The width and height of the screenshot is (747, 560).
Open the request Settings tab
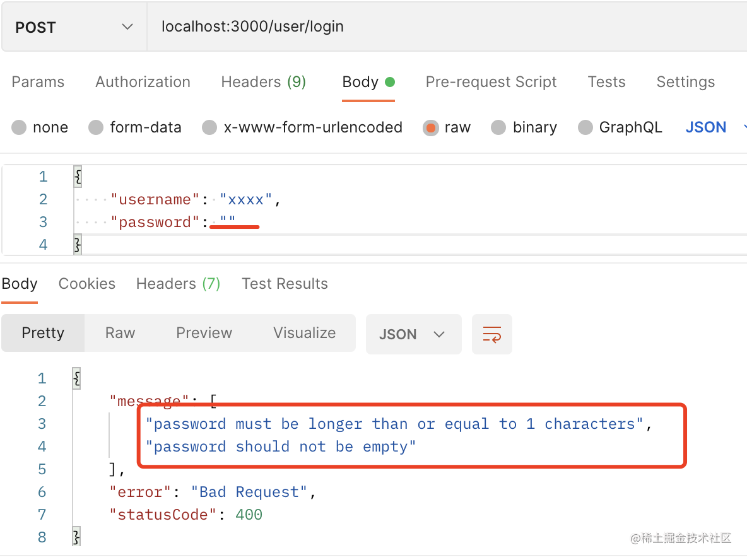coord(685,82)
